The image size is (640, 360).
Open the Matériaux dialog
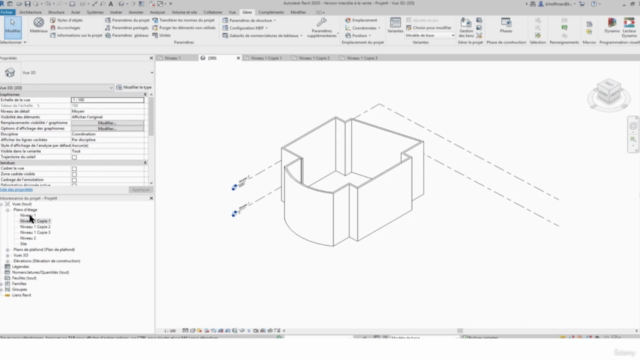point(39,25)
